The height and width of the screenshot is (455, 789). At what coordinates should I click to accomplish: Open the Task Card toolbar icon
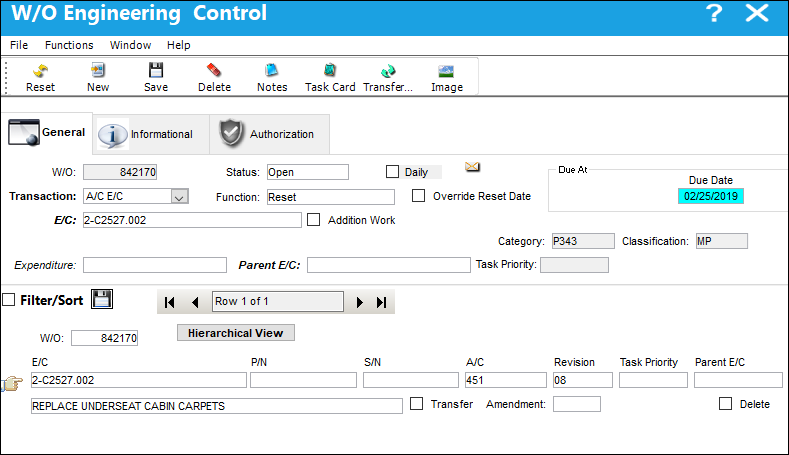pyautogui.click(x=330, y=70)
